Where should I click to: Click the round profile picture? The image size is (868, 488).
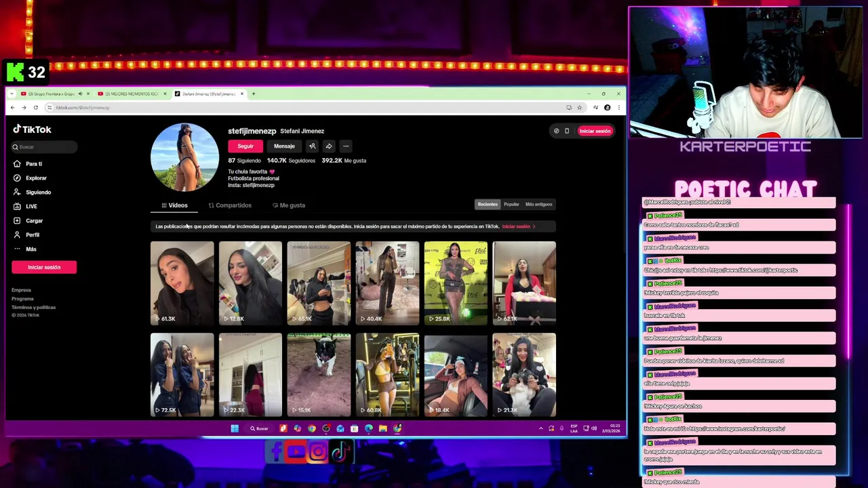(184, 157)
